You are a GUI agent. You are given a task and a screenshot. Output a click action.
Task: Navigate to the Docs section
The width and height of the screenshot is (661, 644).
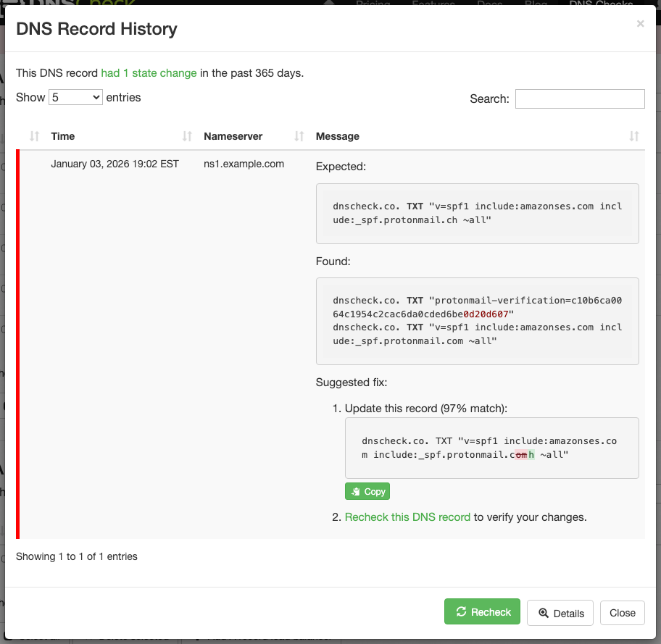pos(489,4)
